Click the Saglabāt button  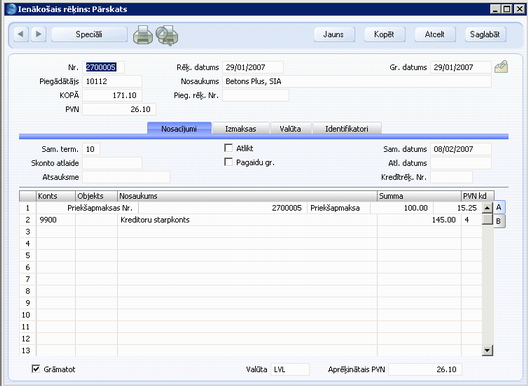tap(485, 34)
